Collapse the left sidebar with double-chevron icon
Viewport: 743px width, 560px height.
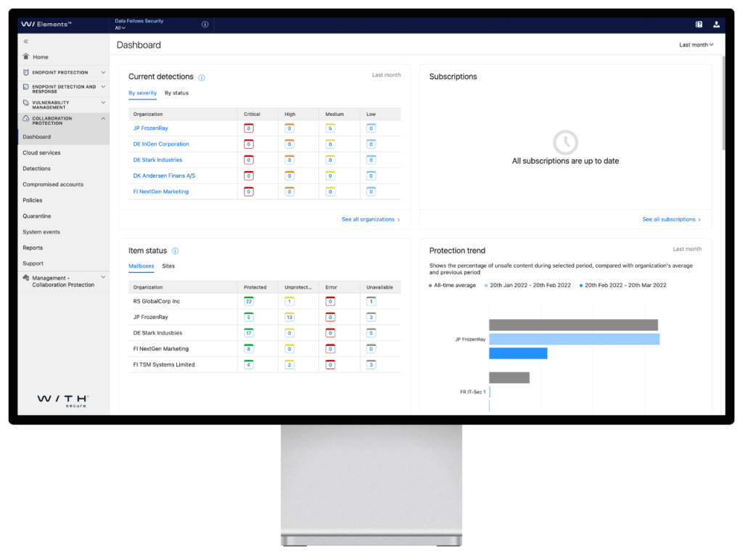point(26,42)
